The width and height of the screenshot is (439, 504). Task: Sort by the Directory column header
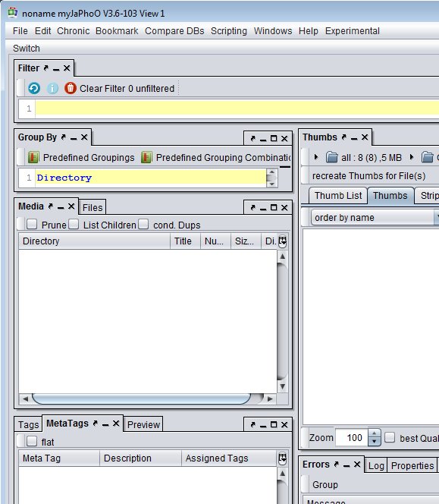click(x=95, y=241)
